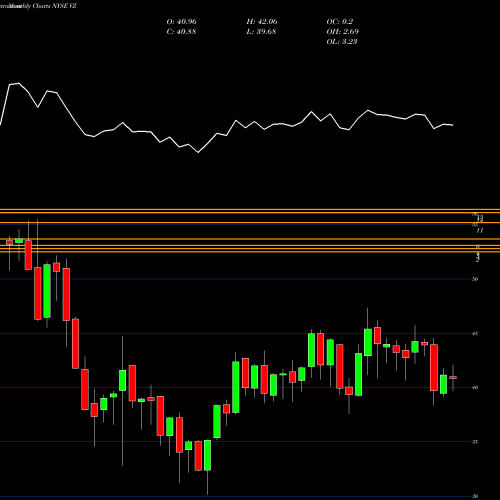Viewport: 500px width, 500px height.
Task: Click the '30' price axis label
Action: tap(475, 496)
